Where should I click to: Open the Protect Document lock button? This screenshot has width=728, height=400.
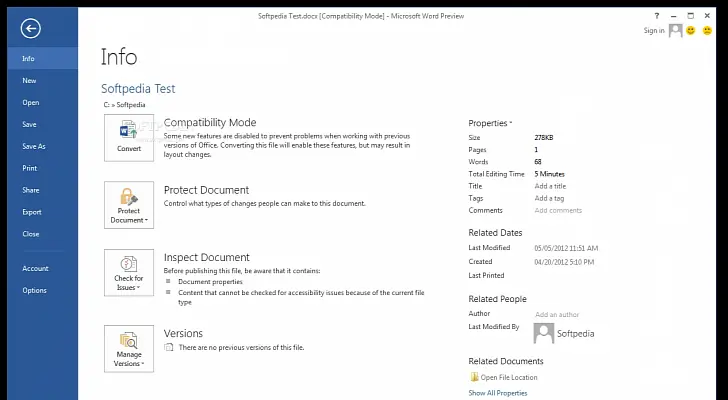[129, 205]
